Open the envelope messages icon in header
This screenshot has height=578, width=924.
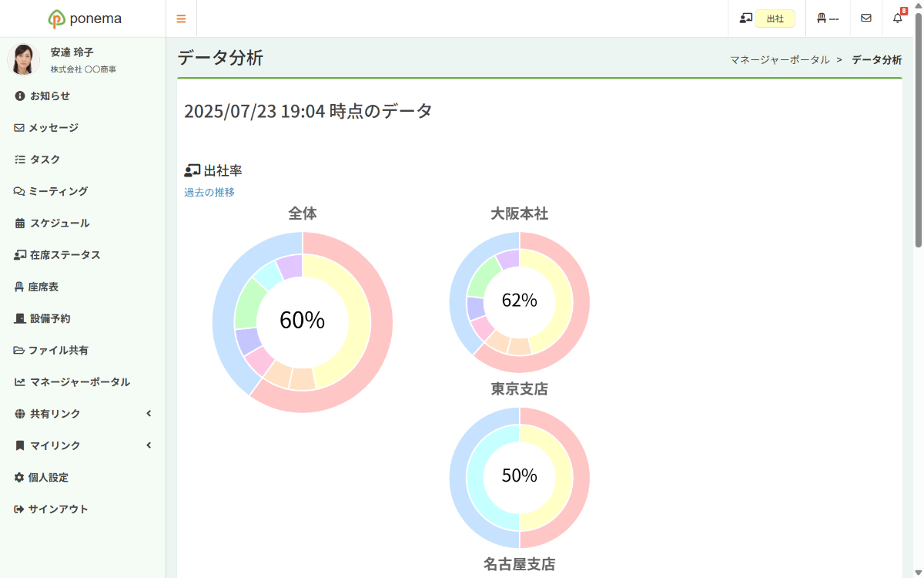[866, 18]
